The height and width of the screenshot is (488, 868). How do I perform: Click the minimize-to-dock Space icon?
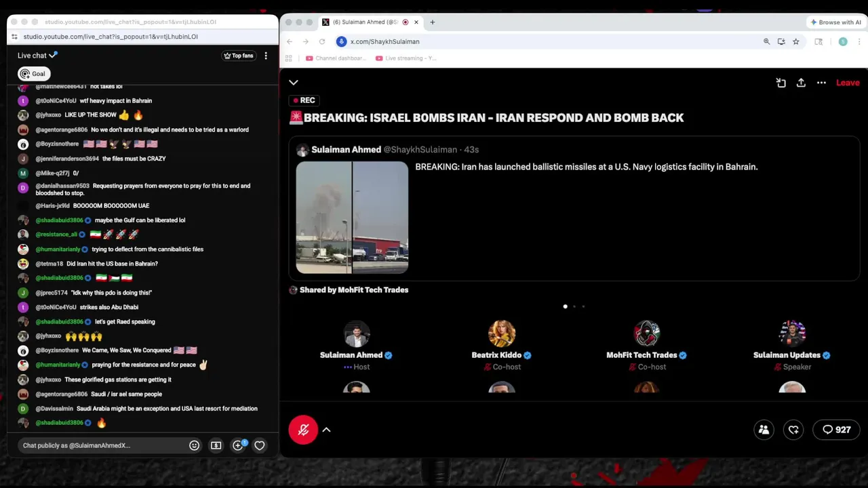click(781, 83)
